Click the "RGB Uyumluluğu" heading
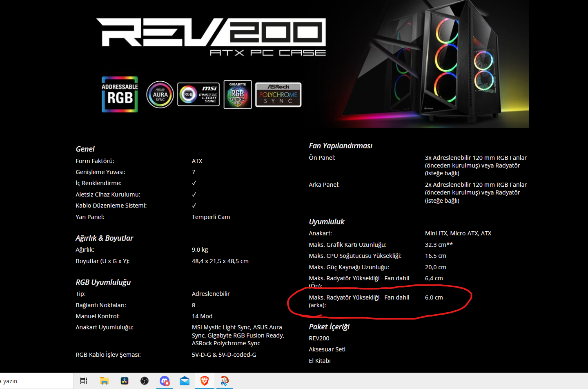This screenshot has width=588, height=389. (103, 282)
